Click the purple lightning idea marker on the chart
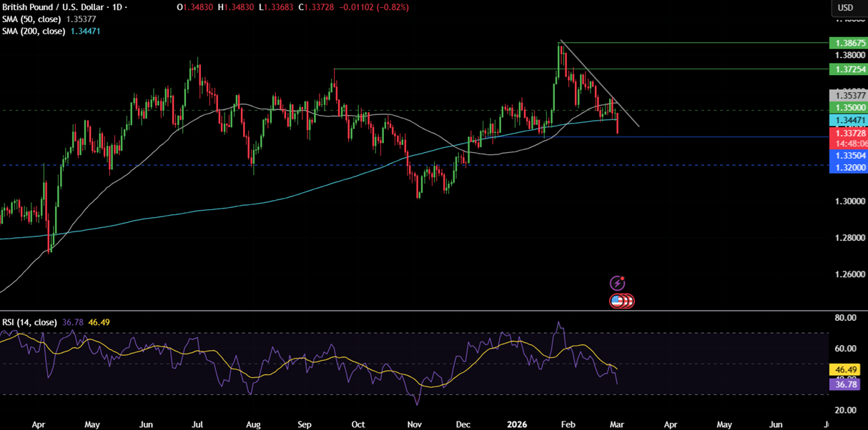868x430 pixels. coord(616,281)
